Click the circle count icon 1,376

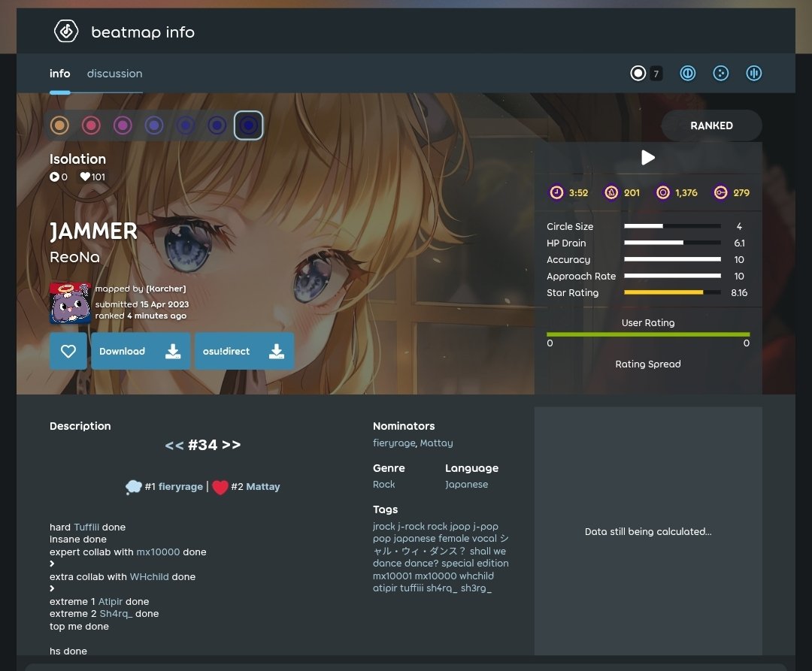(663, 192)
